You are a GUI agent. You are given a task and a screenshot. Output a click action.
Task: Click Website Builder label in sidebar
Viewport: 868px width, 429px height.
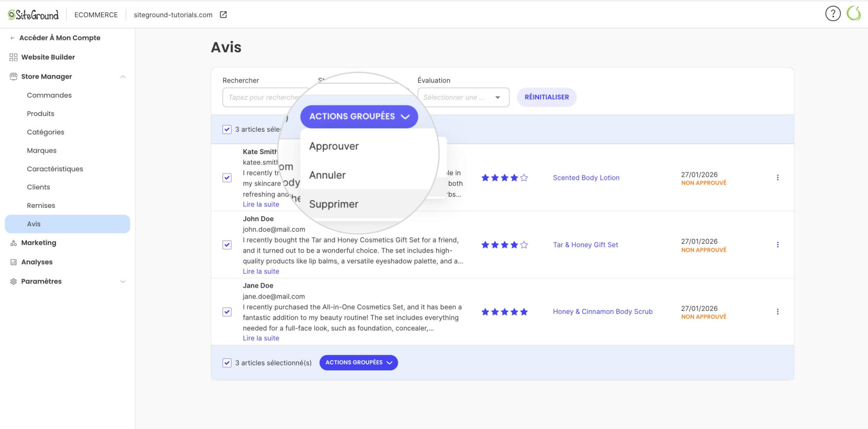pyautogui.click(x=48, y=57)
